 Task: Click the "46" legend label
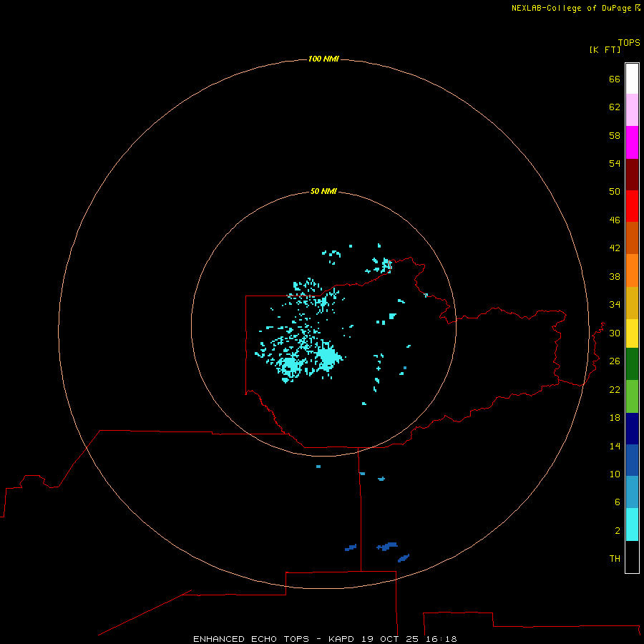click(x=615, y=220)
